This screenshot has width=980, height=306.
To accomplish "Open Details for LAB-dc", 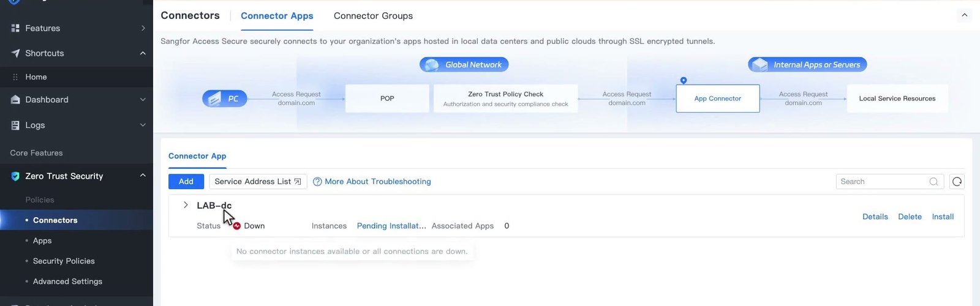I will point(875,217).
